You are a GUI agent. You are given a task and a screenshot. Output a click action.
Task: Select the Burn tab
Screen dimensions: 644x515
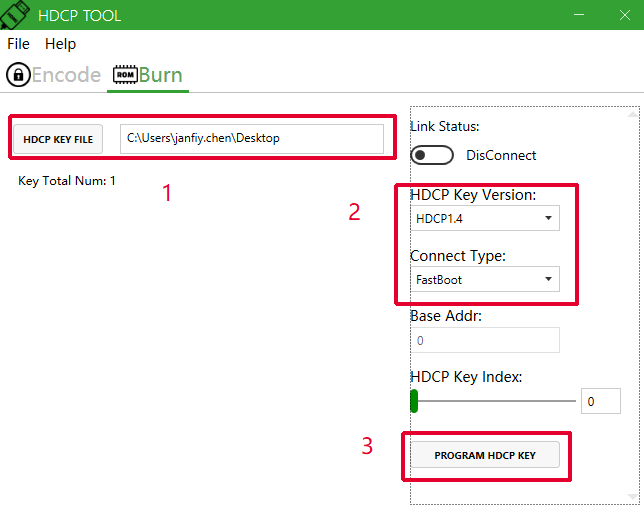click(148, 75)
